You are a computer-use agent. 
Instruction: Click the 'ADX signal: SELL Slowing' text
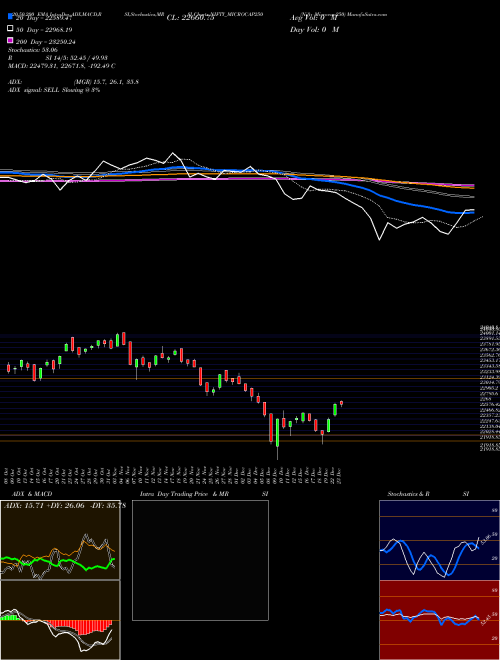46,90
